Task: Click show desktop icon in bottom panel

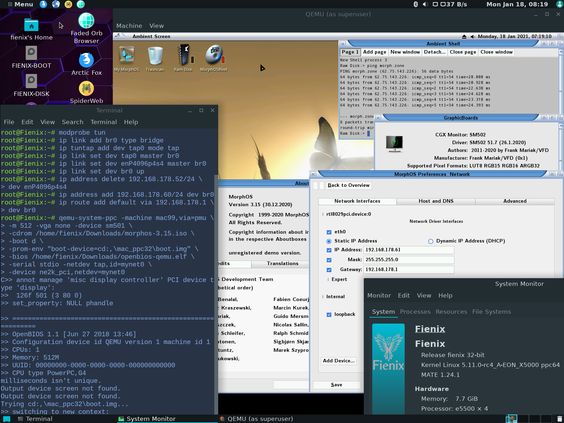Action: [6, 419]
